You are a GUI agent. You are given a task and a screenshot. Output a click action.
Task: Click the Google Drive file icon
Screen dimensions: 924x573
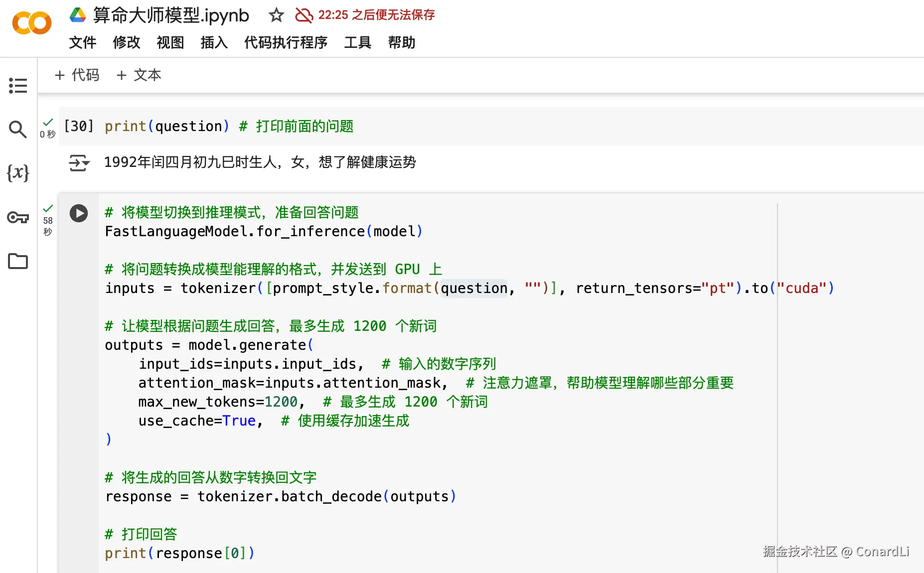tap(77, 15)
